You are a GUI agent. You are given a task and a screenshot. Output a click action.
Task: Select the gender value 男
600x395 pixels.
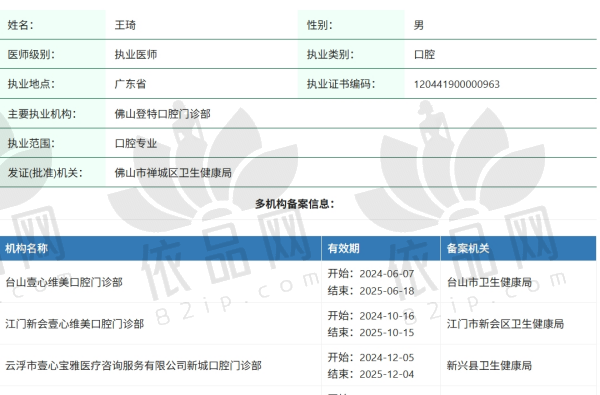[419, 25]
